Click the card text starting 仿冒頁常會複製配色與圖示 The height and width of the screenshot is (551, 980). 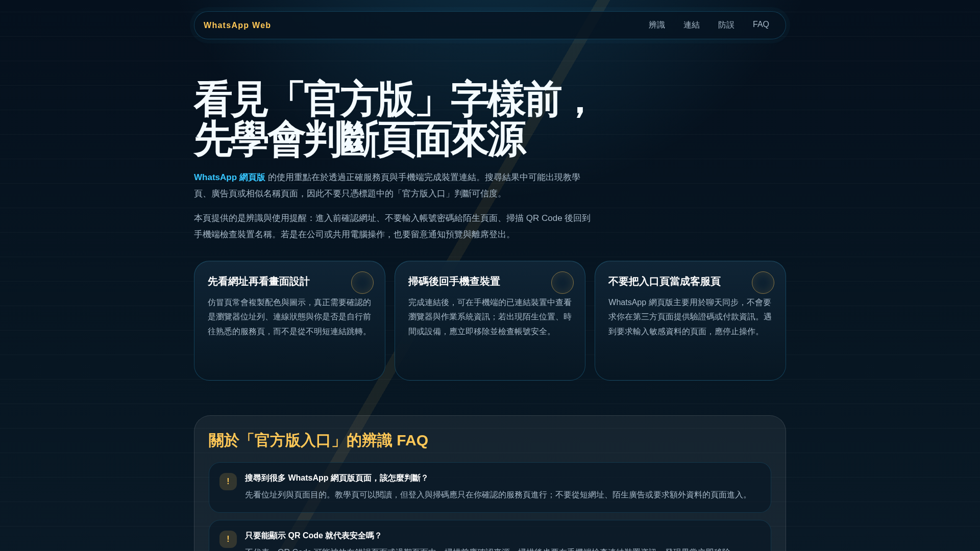click(289, 317)
